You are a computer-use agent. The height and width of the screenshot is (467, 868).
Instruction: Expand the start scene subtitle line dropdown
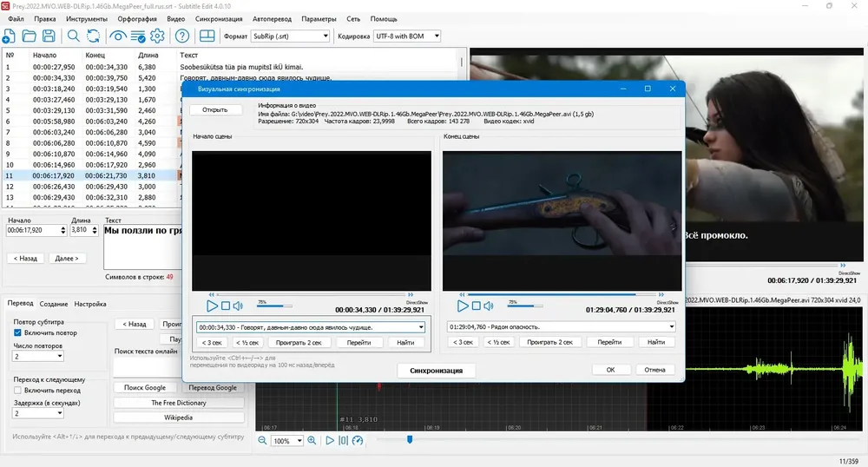[421, 327]
